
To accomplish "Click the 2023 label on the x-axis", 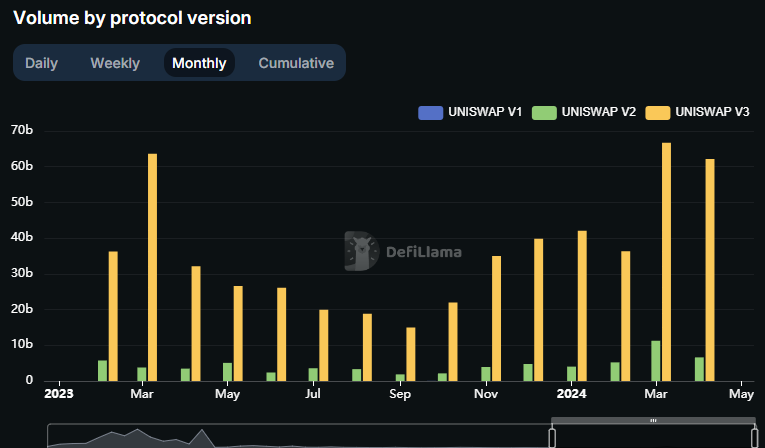I will (x=59, y=393).
